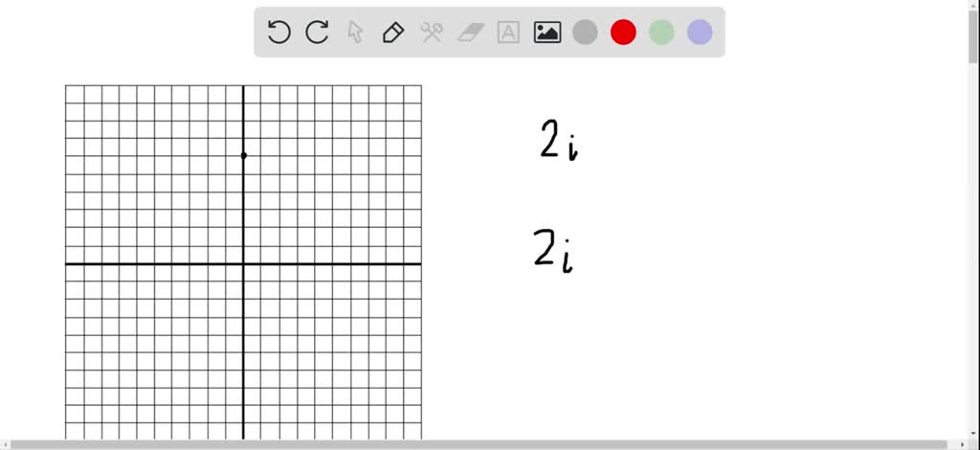This screenshot has width=980, height=450.
Task: Pick the gray pen color
Action: tap(585, 32)
